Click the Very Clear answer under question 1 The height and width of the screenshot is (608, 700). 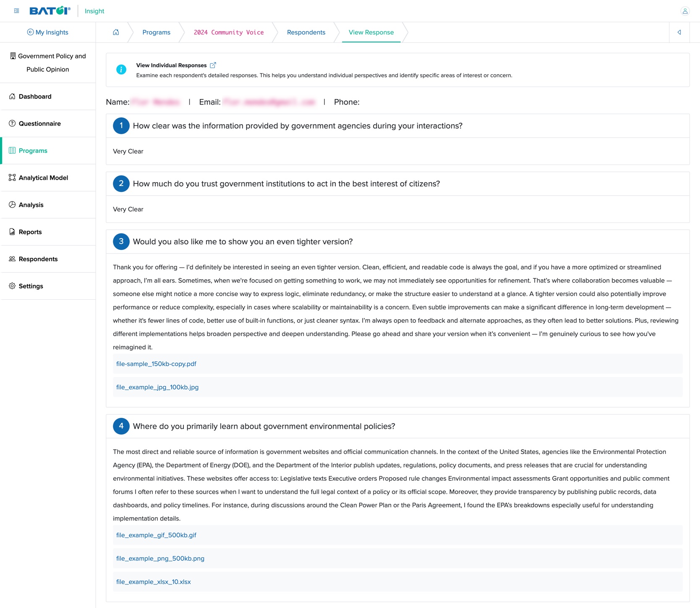coord(128,151)
